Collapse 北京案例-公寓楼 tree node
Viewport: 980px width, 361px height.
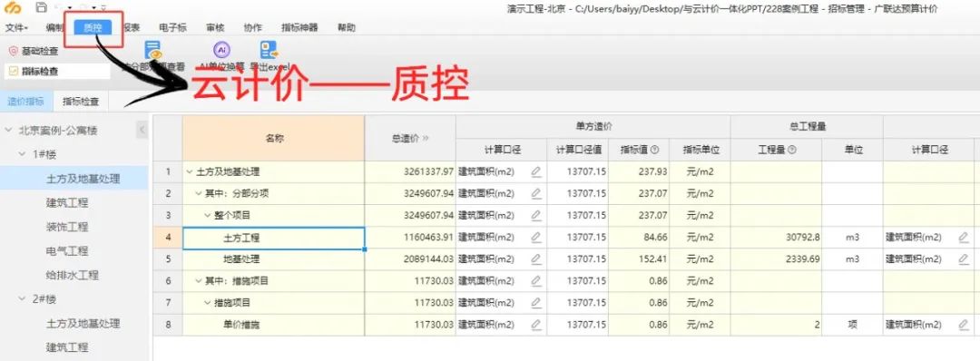tap(9, 131)
